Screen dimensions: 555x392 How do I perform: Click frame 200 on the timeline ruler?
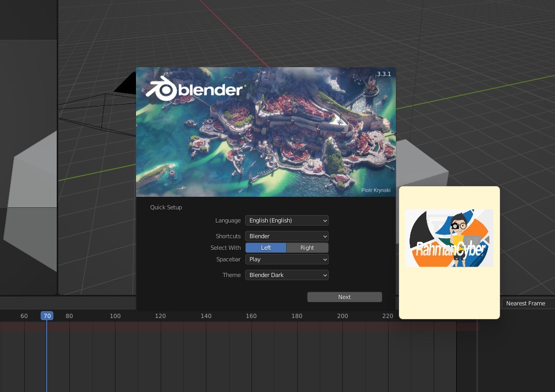[342, 316]
